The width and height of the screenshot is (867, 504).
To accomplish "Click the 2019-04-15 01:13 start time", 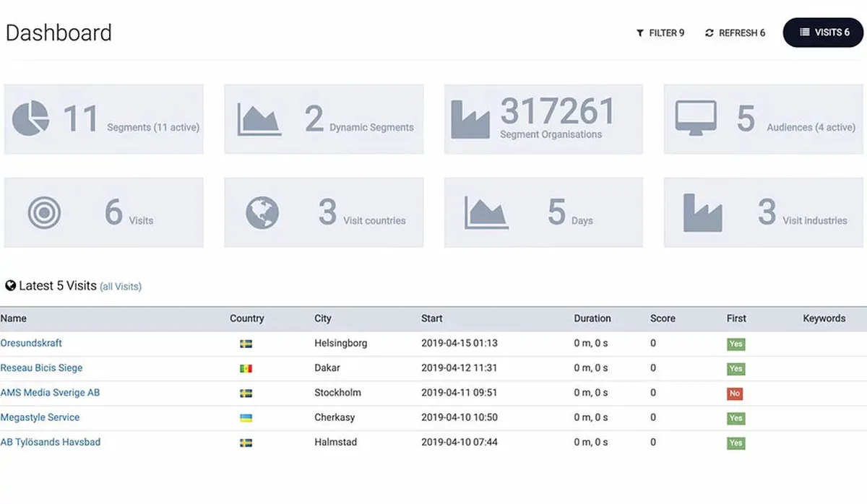I will [x=460, y=343].
